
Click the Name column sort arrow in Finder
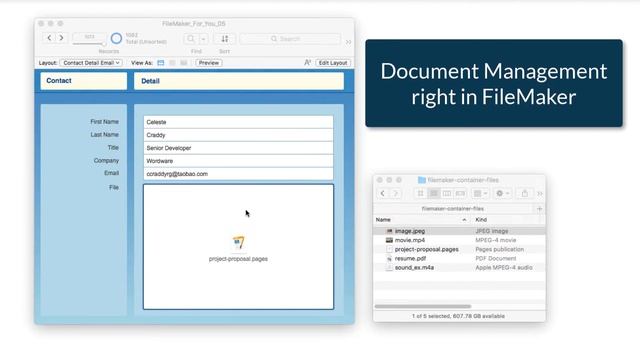point(464,220)
